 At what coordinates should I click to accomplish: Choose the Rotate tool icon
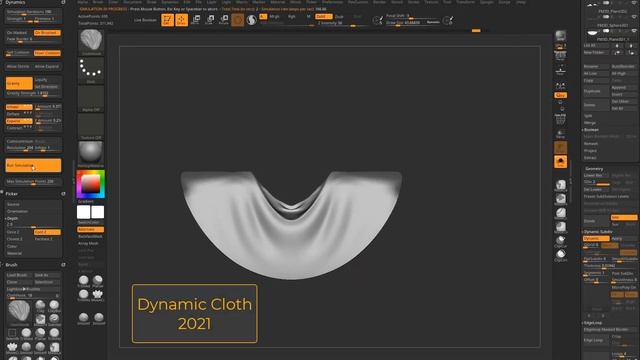click(224, 20)
